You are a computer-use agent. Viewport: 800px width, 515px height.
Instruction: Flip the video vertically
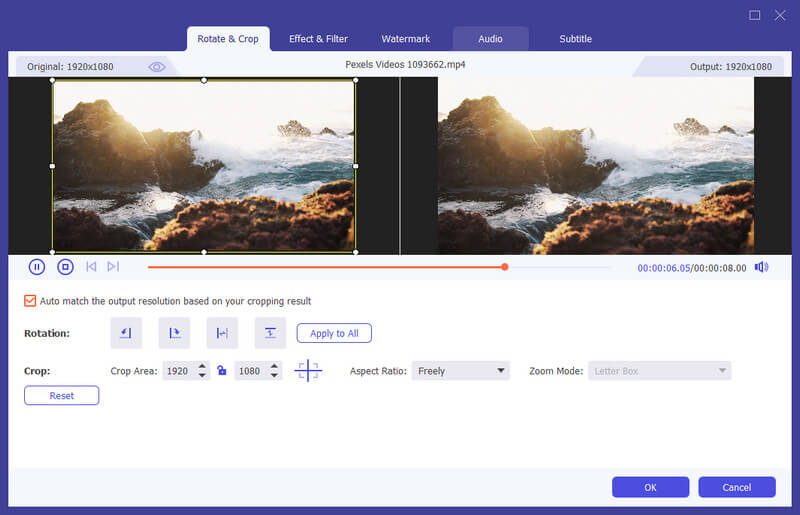(x=270, y=333)
